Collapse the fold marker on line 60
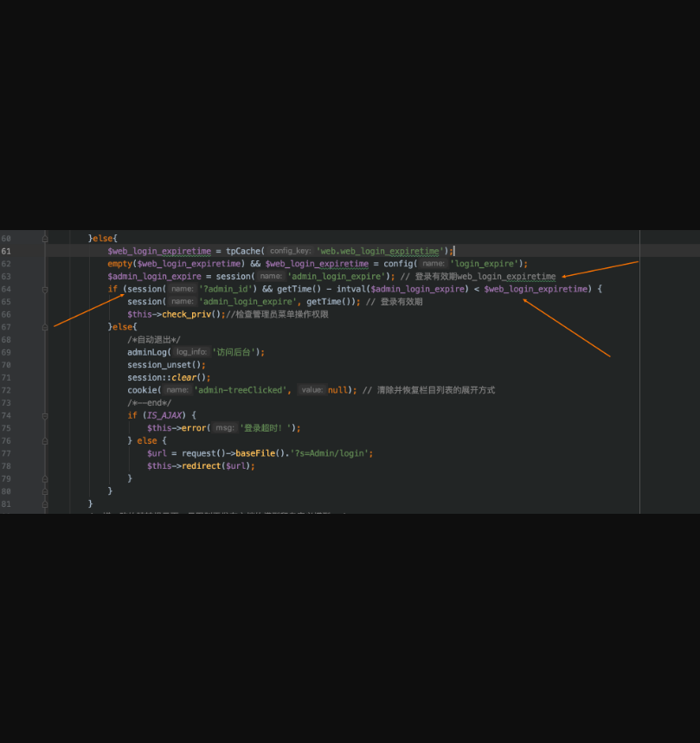Screen dimensions: 700x743 pyautogui.click(x=45, y=239)
